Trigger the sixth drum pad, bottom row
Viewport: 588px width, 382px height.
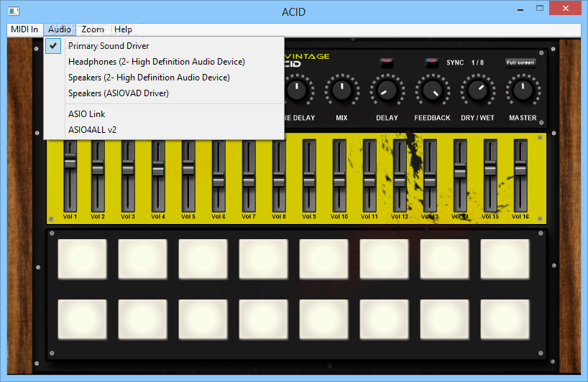coord(385,320)
